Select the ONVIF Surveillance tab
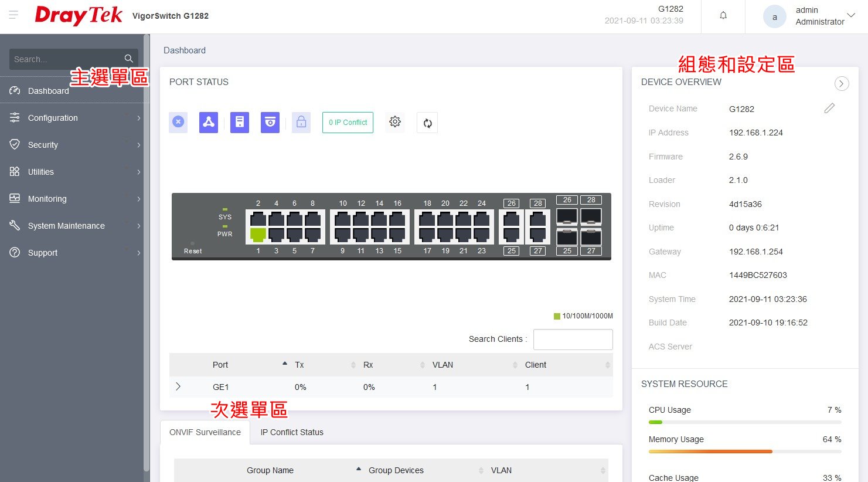This screenshot has height=482, width=868. pyautogui.click(x=205, y=432)
